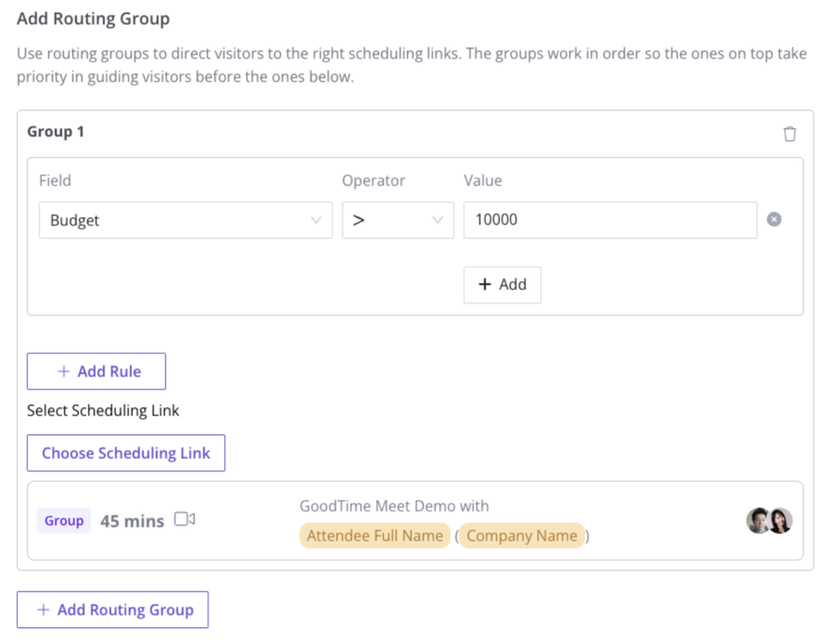
Task: Click the 'Operator' column label
Action: pyautogui.click(x=373, y=181)
